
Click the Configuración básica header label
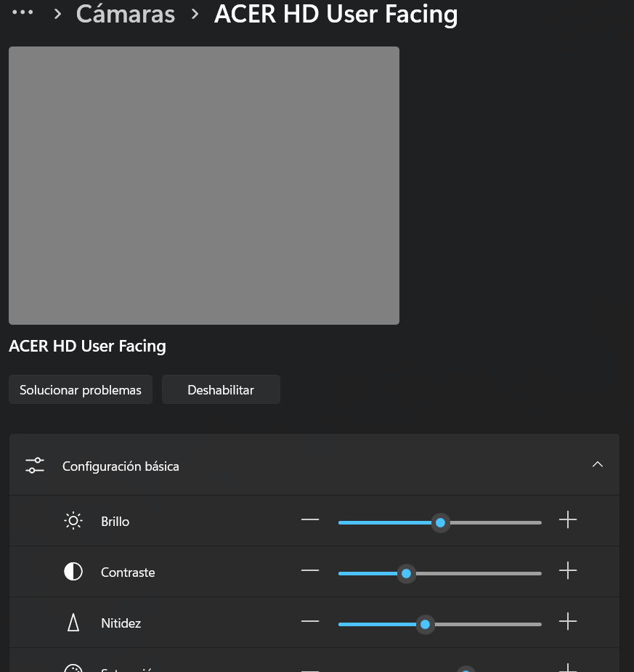point(121,466)
